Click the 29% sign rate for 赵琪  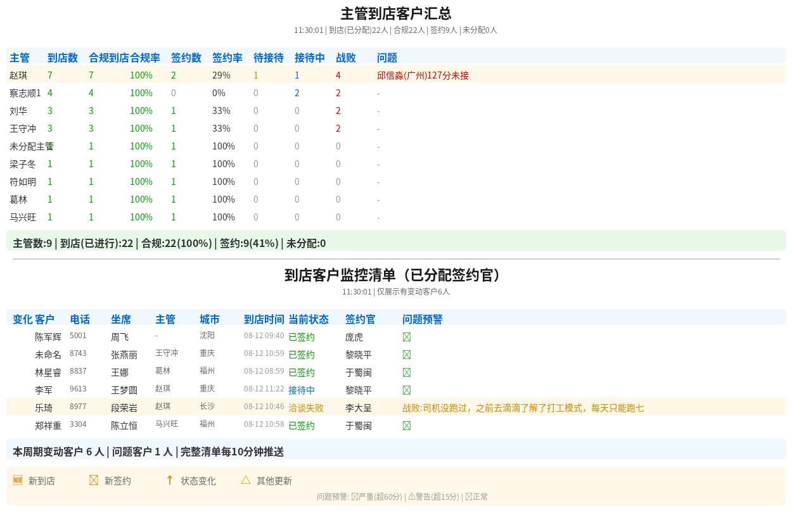click(x=221, y=75)
